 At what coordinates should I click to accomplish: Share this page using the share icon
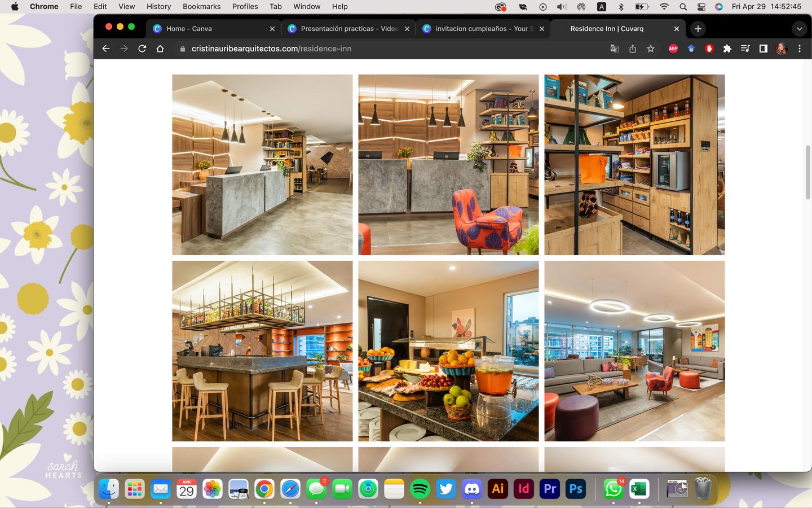click(633, 49)
